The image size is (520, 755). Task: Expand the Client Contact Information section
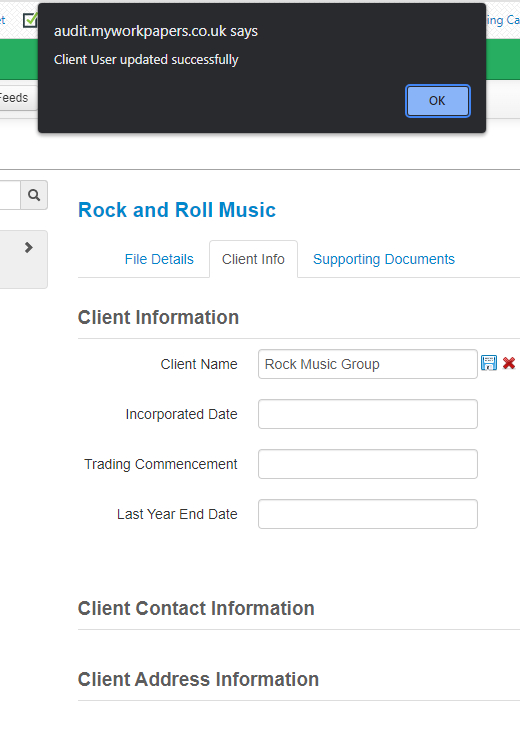pos(196,609)
